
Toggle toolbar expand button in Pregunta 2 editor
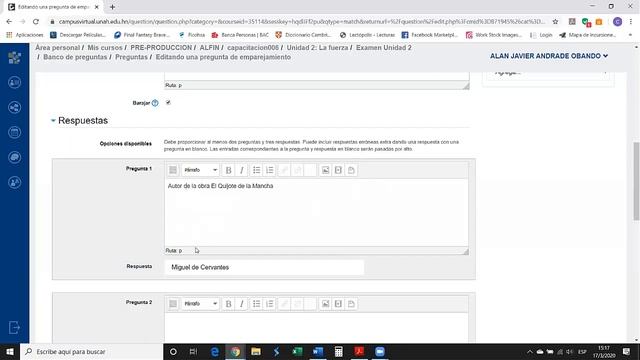coord(173,304)
